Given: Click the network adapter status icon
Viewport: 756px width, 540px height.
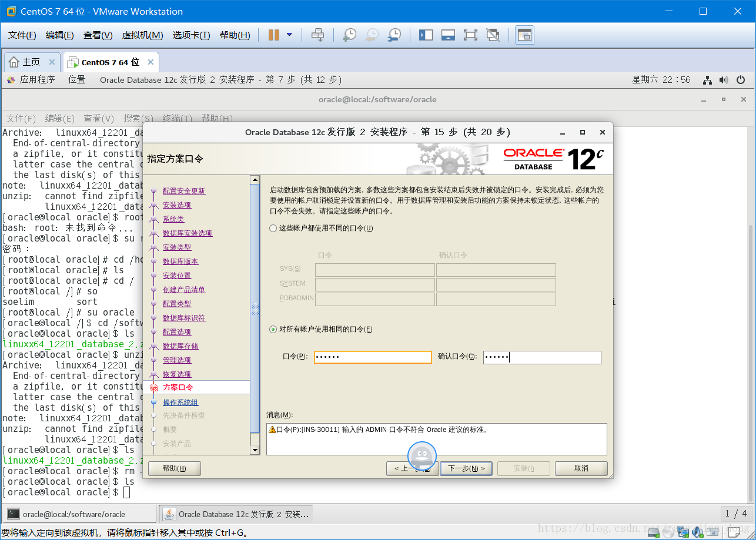Looking at the screenshot, I should coord(683,532).
